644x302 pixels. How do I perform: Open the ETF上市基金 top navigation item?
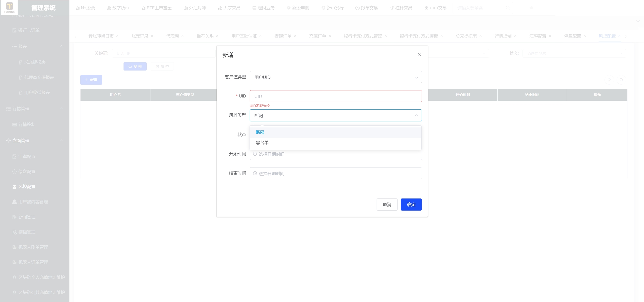click(156, 8)
